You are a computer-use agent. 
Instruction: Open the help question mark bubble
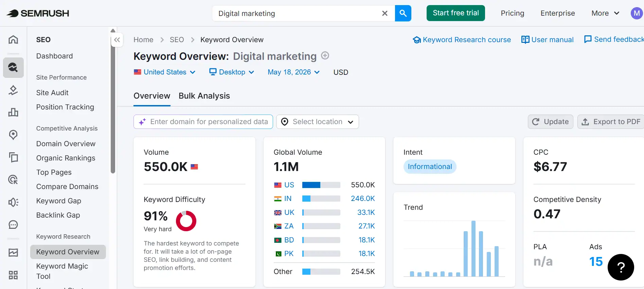click(x=621, y=267)
